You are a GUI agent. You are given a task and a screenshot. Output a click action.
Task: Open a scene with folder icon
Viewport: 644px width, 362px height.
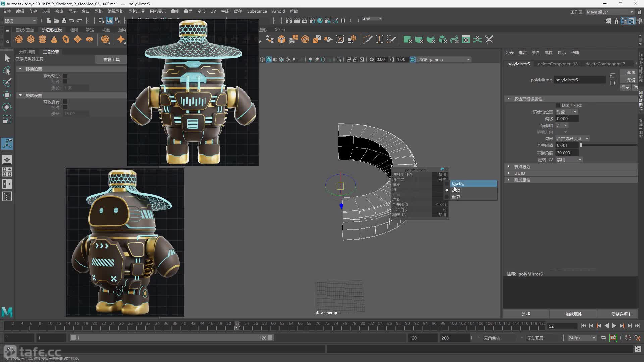tap(56, 21)
